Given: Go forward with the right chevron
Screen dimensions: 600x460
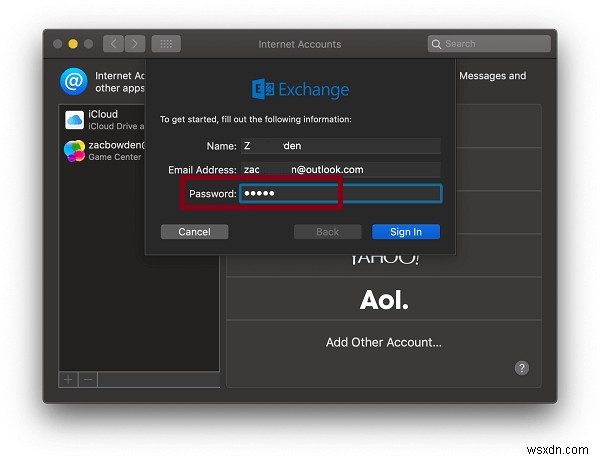Looking at the screenshot, I should pyautogui.click(x=135, y=44).
